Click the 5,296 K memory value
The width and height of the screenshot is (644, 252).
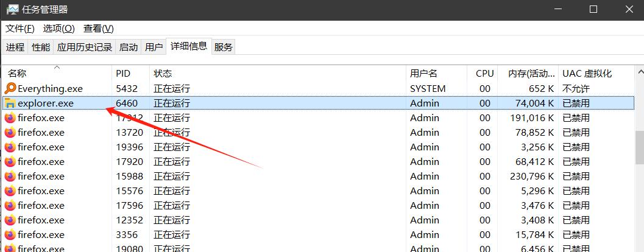tap(539, 191)
